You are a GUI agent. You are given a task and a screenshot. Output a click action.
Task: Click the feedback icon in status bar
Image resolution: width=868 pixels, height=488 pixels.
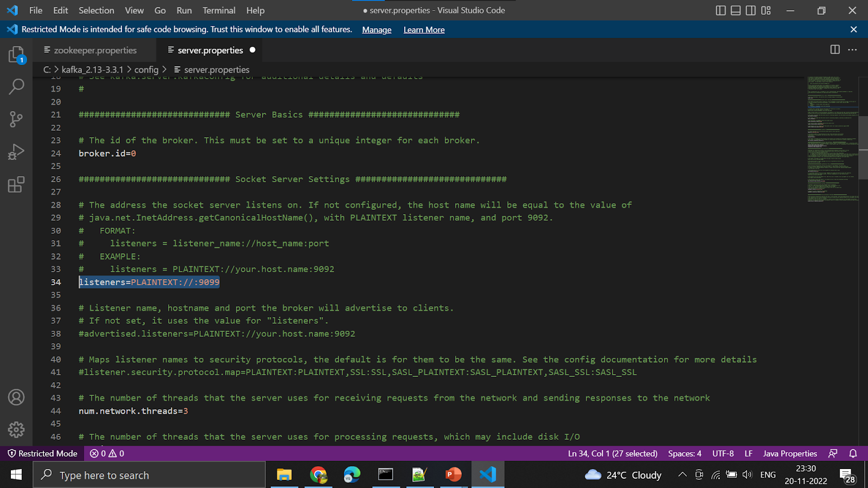833,453
